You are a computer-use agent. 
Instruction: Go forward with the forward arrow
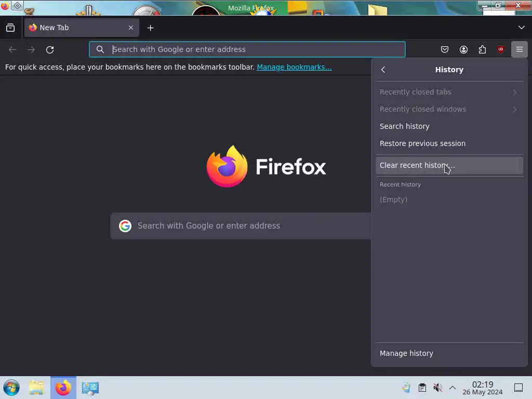[x=31, y=49]
